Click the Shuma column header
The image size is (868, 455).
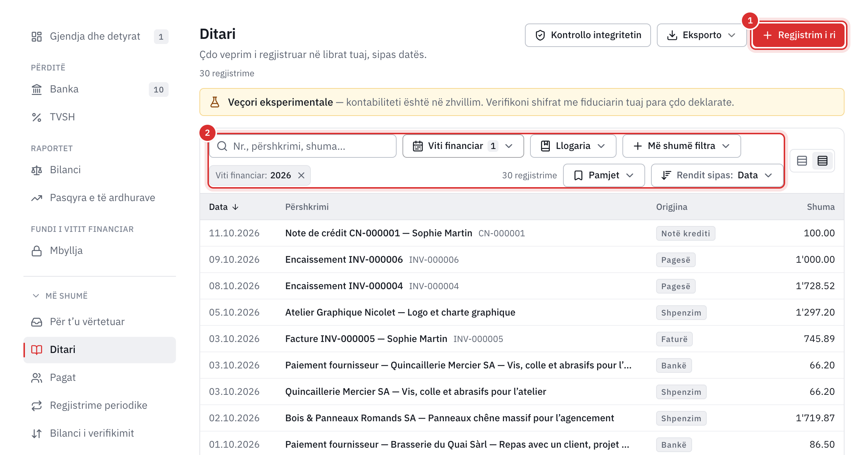click(x=821, y=207)
